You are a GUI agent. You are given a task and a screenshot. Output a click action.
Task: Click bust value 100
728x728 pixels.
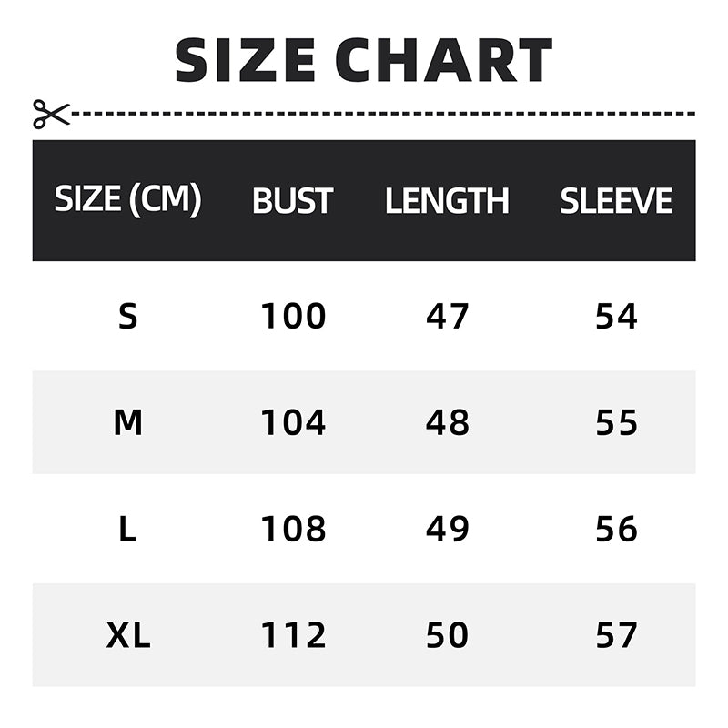pos(293,317)
